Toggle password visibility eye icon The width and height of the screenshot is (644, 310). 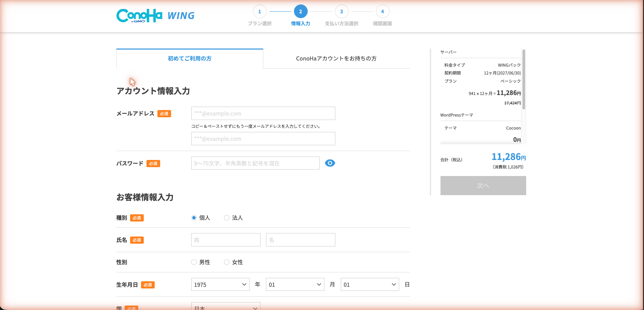[x=330, y=163]
